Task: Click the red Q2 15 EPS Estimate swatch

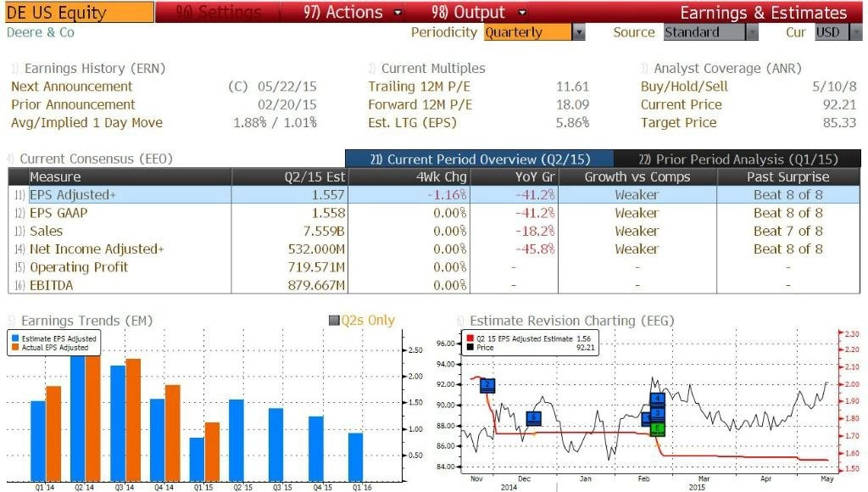Action: click(x=470, y=338)
